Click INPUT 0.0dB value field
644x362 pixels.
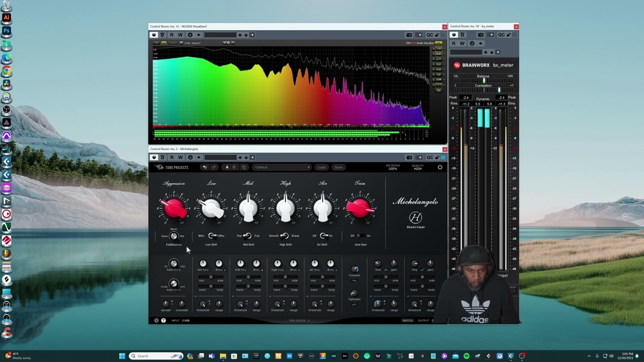click(x=186, y=320)
